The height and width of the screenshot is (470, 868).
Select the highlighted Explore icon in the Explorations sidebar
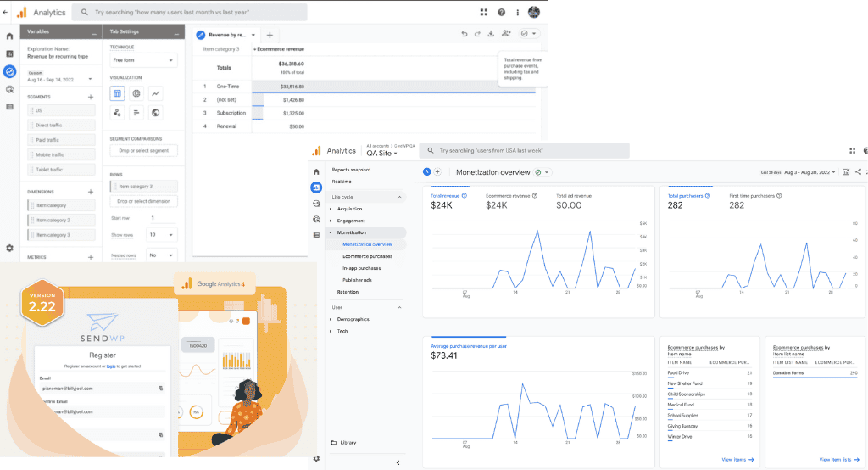click(9, 71)
